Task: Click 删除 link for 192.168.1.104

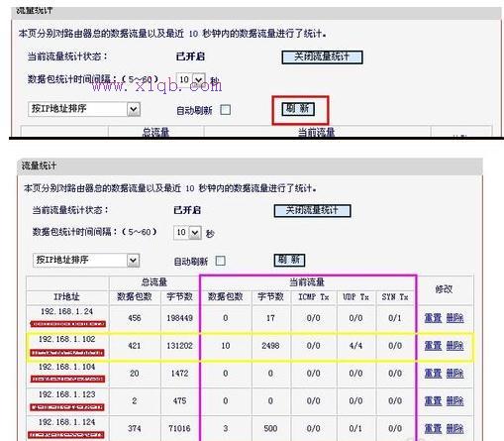Action: (x=455, y=374)
